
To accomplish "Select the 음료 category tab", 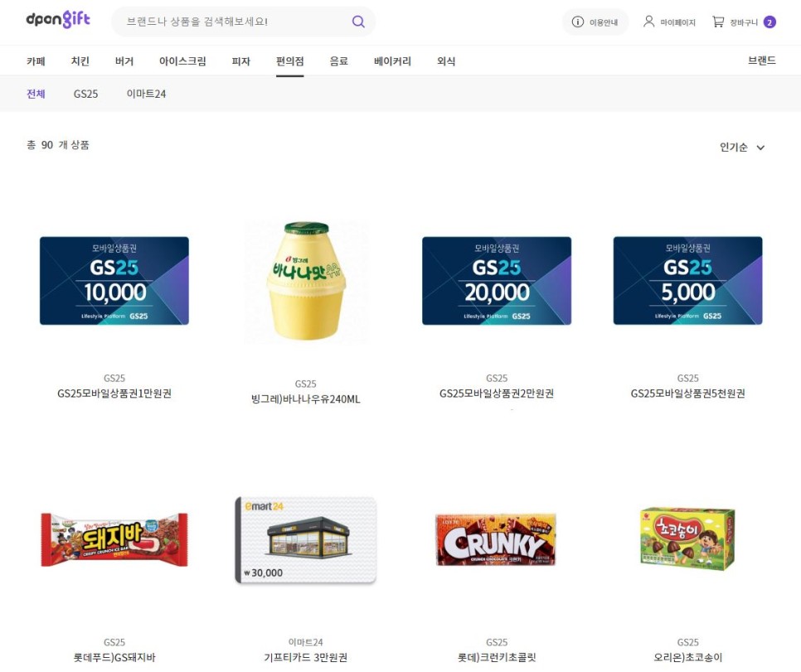I will point(338,61).
